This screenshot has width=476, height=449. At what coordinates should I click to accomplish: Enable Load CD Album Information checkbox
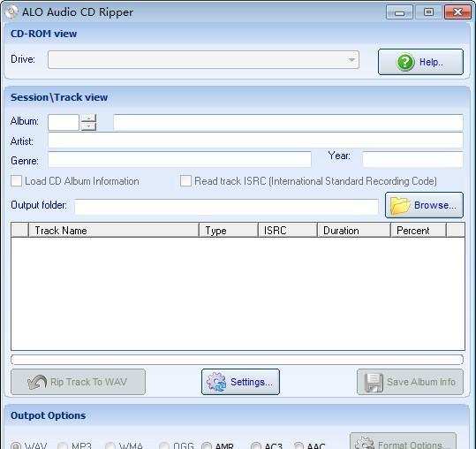pos(16,181)
